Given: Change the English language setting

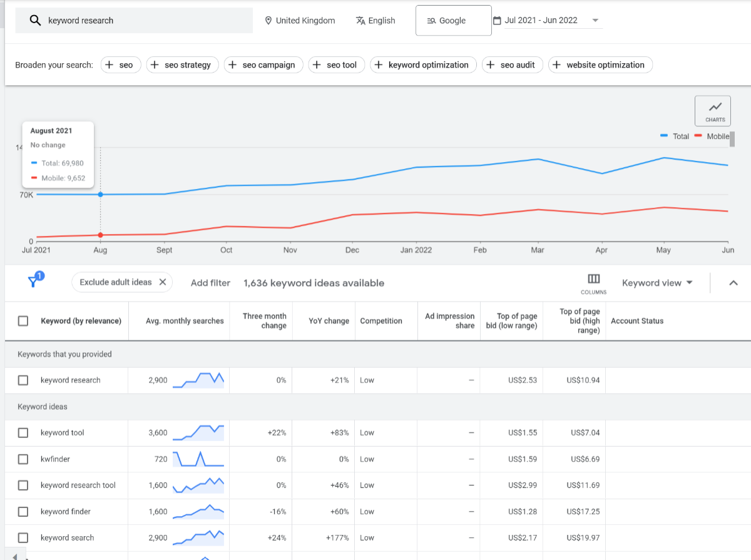Looking at the screenshot, I should coord(375,21).
